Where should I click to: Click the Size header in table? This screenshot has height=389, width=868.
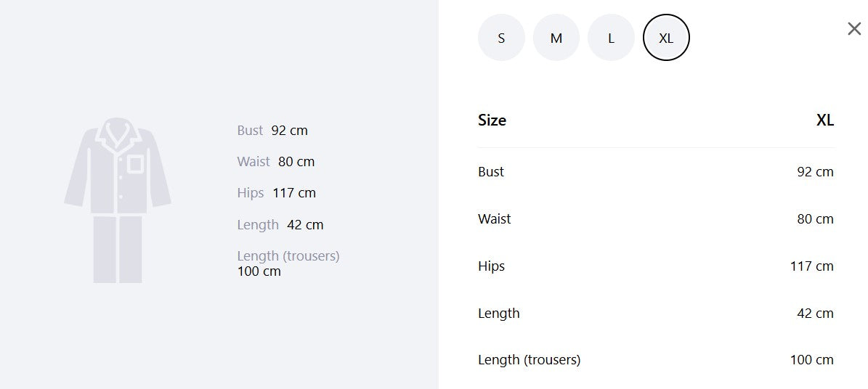(x=492, y=120)
